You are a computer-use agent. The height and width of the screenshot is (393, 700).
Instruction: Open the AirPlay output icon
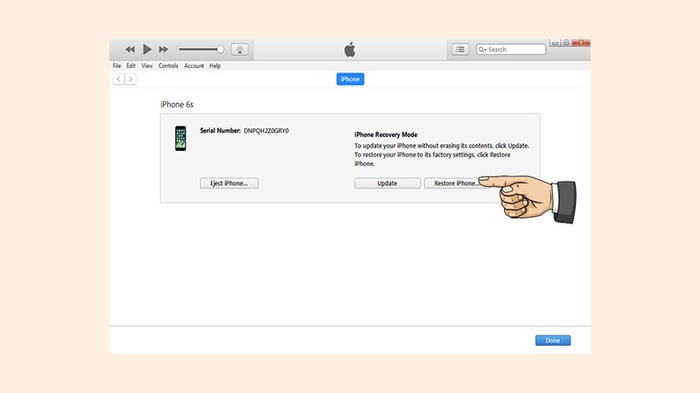[240, 50]
